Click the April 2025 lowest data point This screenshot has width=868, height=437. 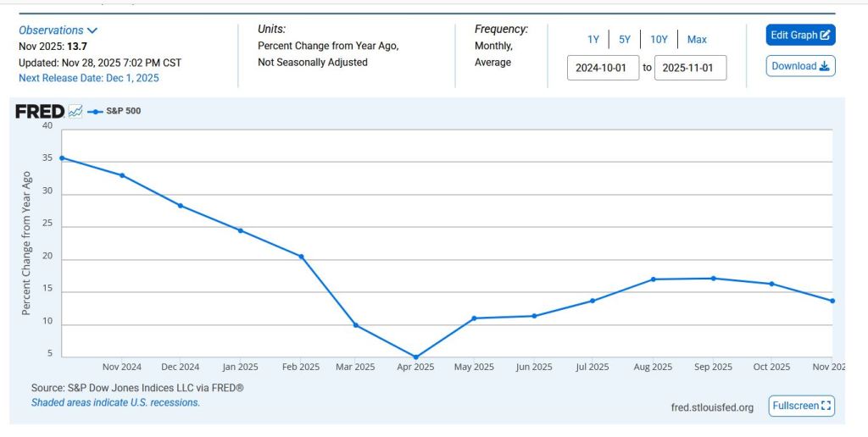coord(415,357)
